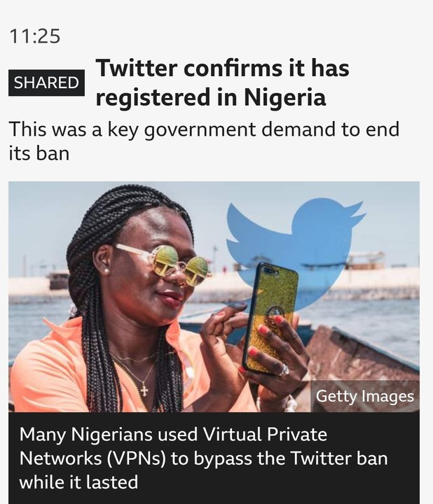
Task: Click the word "Twitter" in the headline
Action: coord(137,69)
